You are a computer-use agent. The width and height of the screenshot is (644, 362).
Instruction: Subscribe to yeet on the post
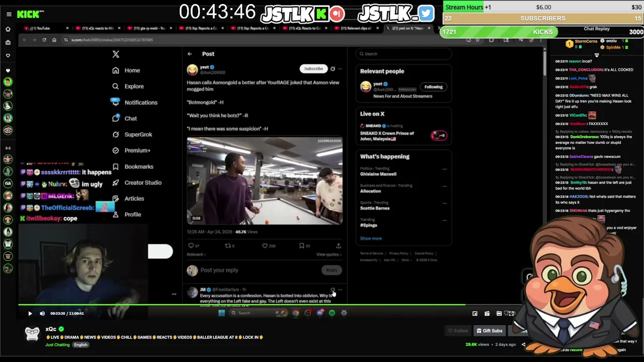(313, 69)
